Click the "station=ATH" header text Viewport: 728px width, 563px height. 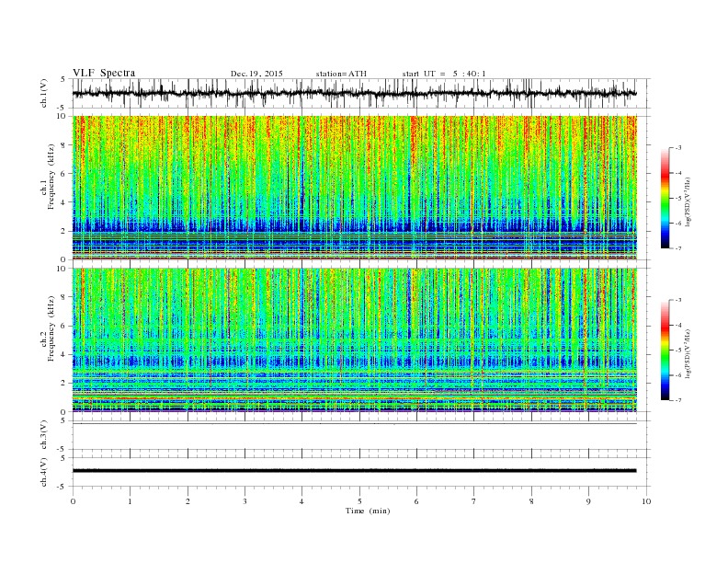341,74
